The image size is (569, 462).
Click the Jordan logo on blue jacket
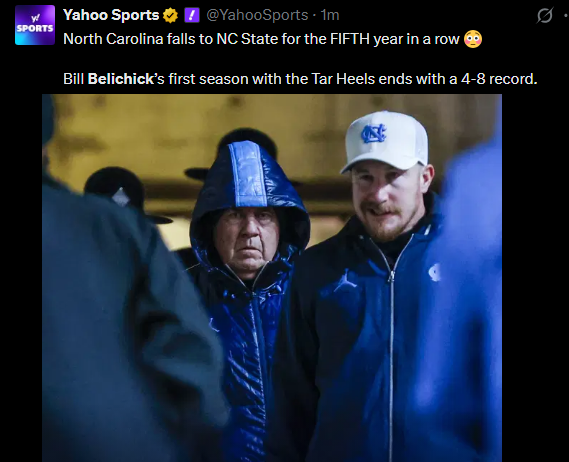tap(345, 280)
